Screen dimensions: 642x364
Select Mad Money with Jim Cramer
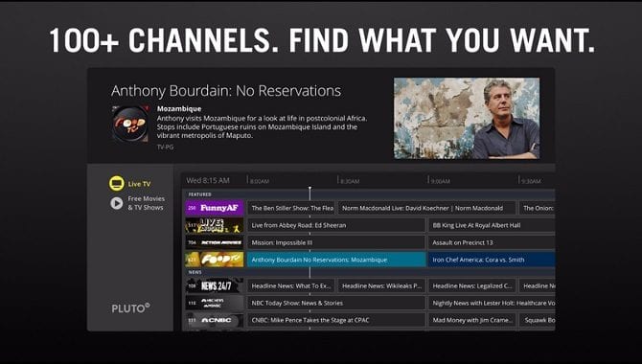click(x=472, y=320)
